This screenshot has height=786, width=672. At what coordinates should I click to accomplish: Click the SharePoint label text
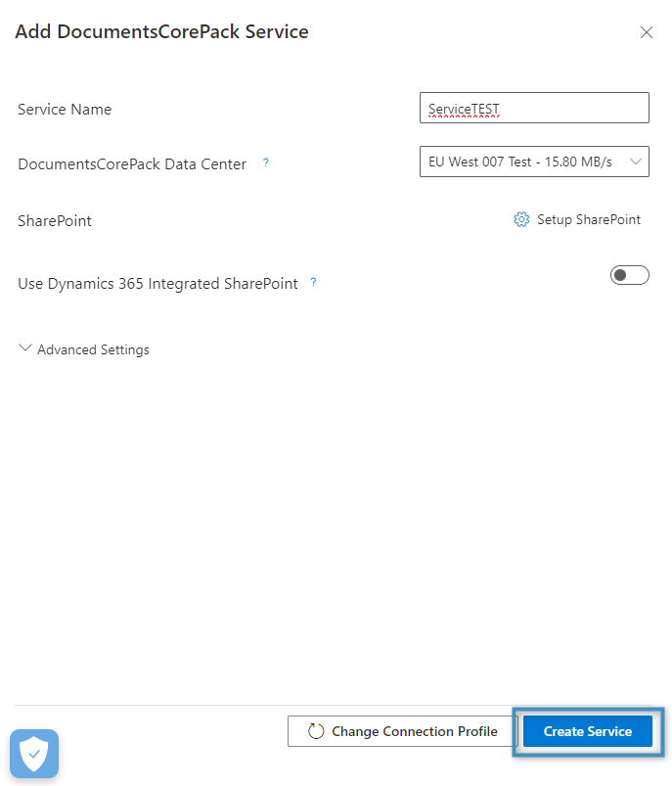tap(55, 221)
